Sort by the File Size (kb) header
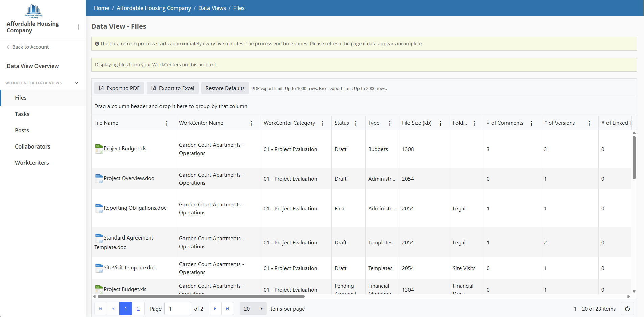The image size is (644, 317). 417,123
